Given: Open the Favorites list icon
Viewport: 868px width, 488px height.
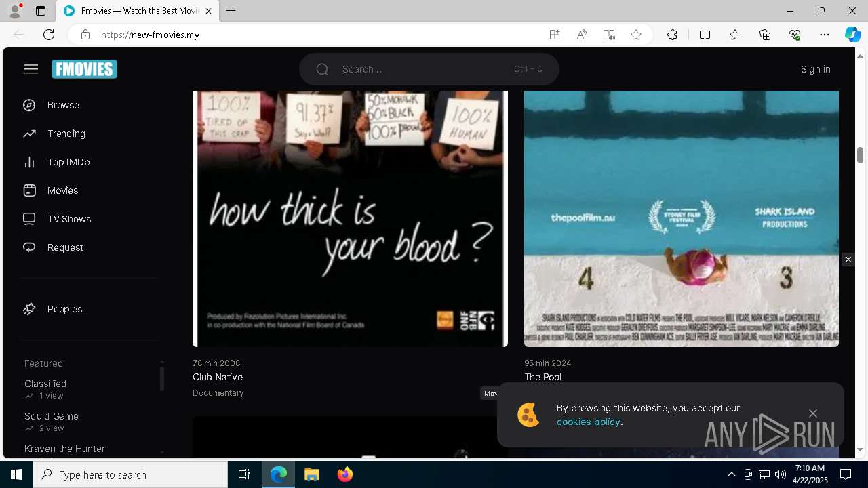Looking at the screenshot, I should [735, 35].
